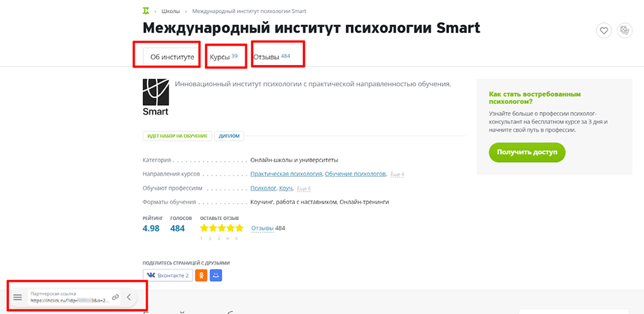This screenshot has width=644, height=314.
Task: Add institute to favorites with heart icon
Action: coord(604,30)
